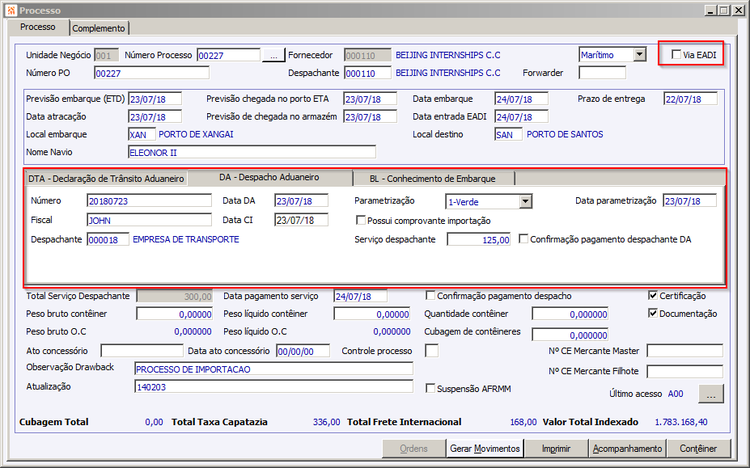
Task: Click the Ato concessório field
Action: click(142, 351)
